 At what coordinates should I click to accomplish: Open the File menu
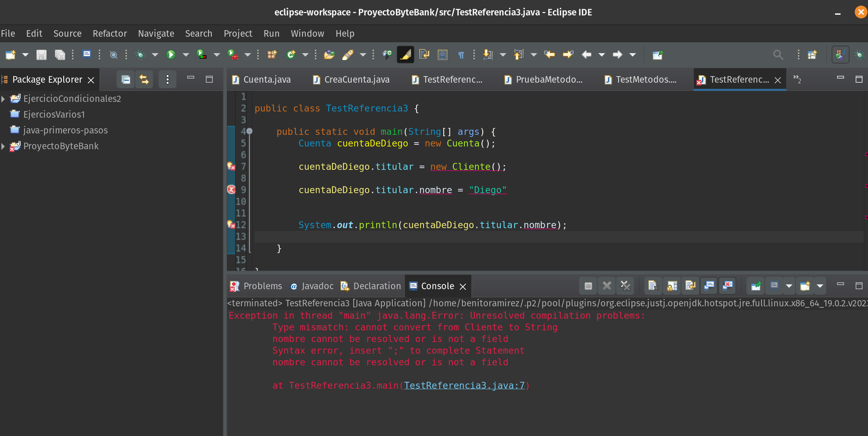pos(8,34)
